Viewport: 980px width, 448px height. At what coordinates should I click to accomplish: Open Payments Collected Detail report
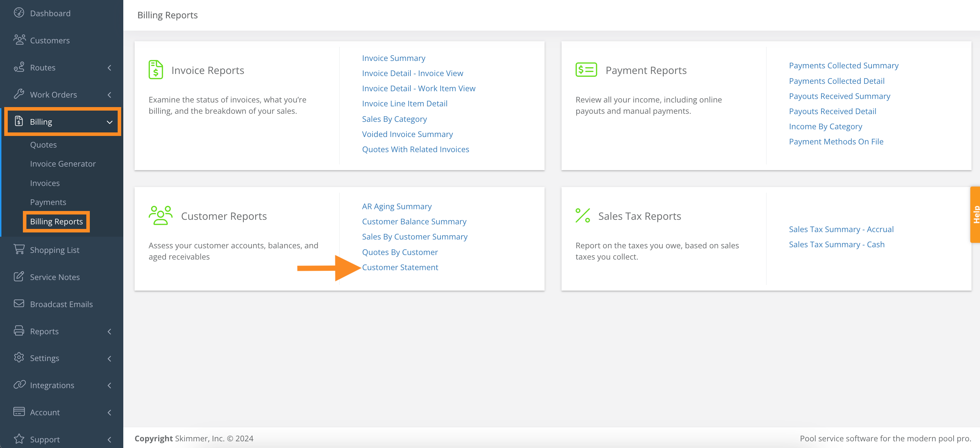pos(836,81)
